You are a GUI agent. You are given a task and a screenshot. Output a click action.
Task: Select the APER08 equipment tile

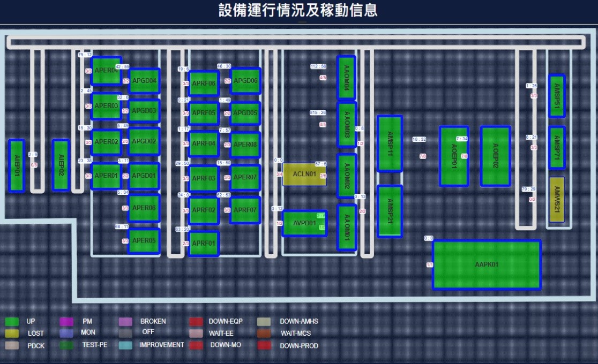245,145
